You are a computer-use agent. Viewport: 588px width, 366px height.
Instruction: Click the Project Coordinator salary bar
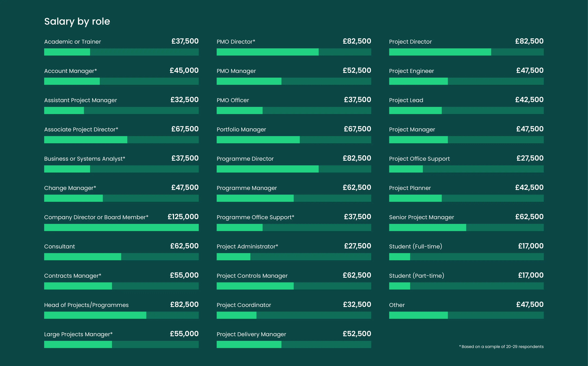coord(294,315)
